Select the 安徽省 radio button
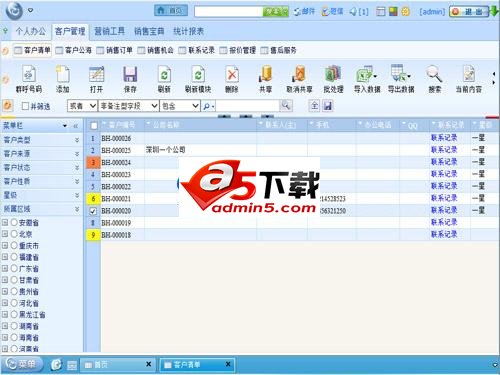 14,222
